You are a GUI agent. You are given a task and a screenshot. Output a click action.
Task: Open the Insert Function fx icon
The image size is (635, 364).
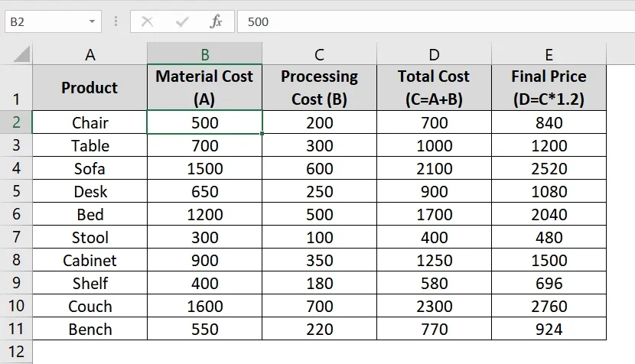pos(216,21)
